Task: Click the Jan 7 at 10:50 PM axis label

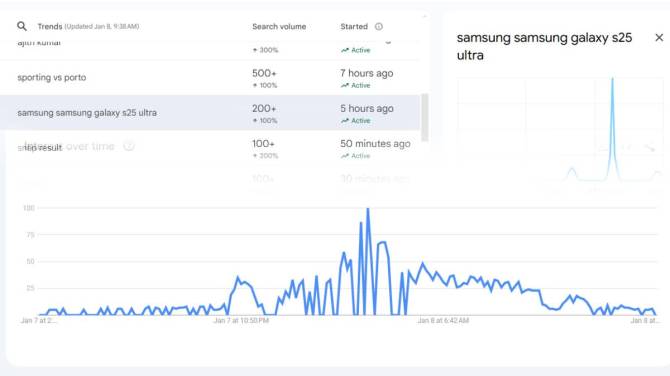Action: click(241, 320)
